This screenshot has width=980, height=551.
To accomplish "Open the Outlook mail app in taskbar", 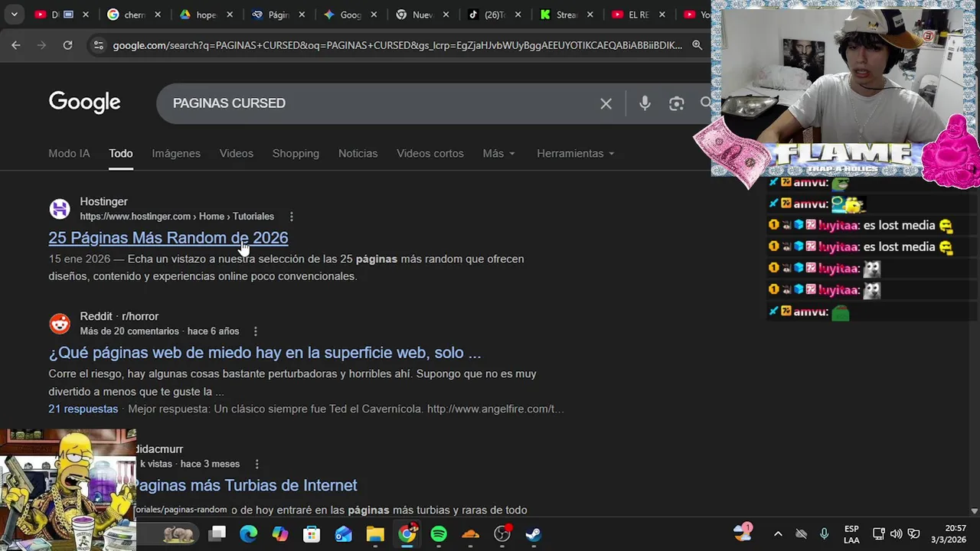I will tap(343, 533).
